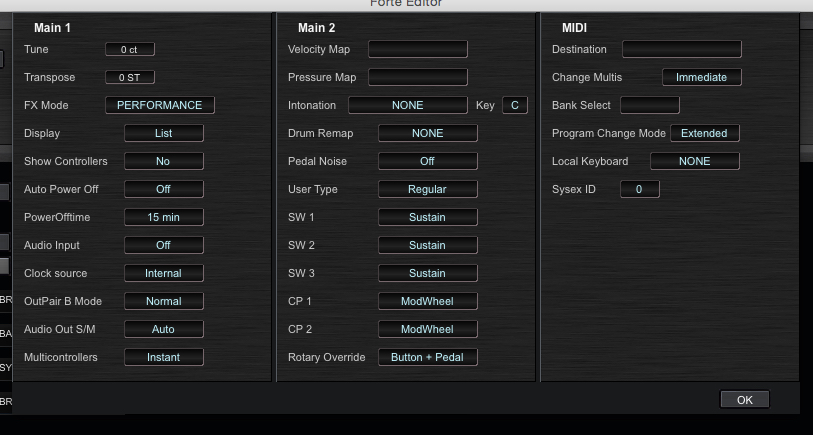
Task: Click the empty MIDI Destination field
Action: 682,49
